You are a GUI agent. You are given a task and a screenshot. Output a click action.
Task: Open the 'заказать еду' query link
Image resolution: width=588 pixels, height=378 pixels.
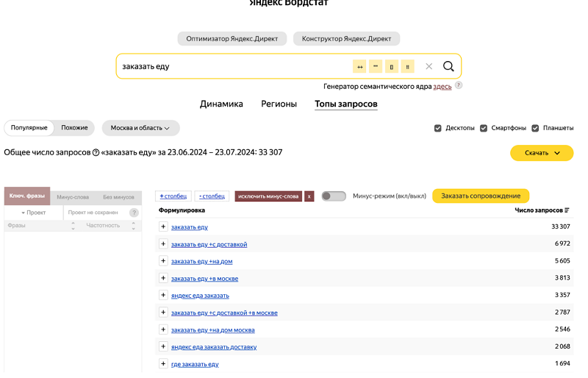coord(190,227)
